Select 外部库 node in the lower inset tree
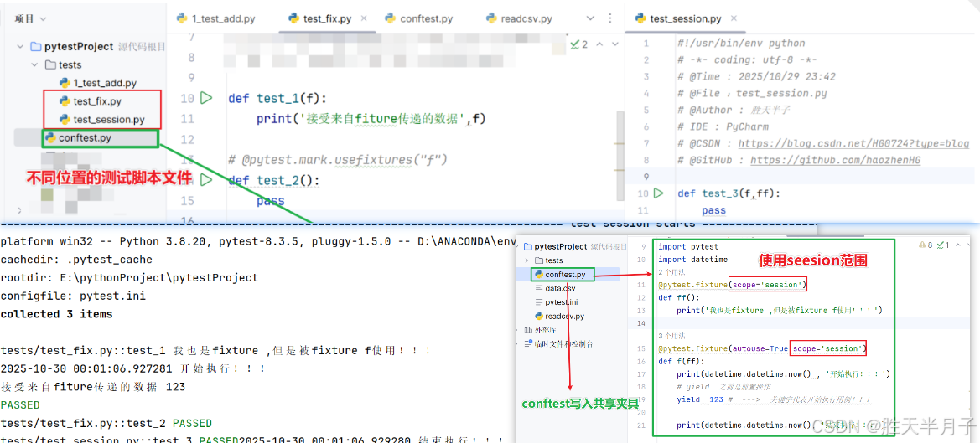Viewport: 980px width, 443px height. 542,330
